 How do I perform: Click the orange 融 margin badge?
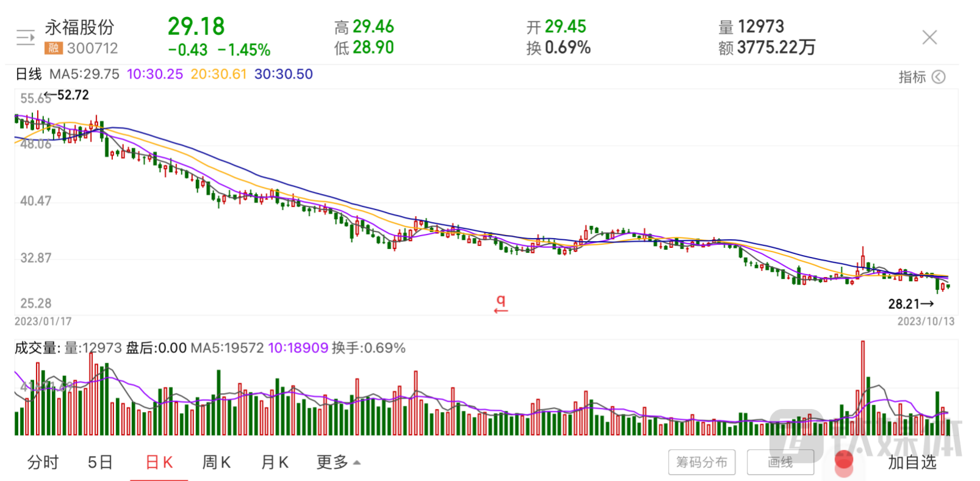[x=54, y=48]
